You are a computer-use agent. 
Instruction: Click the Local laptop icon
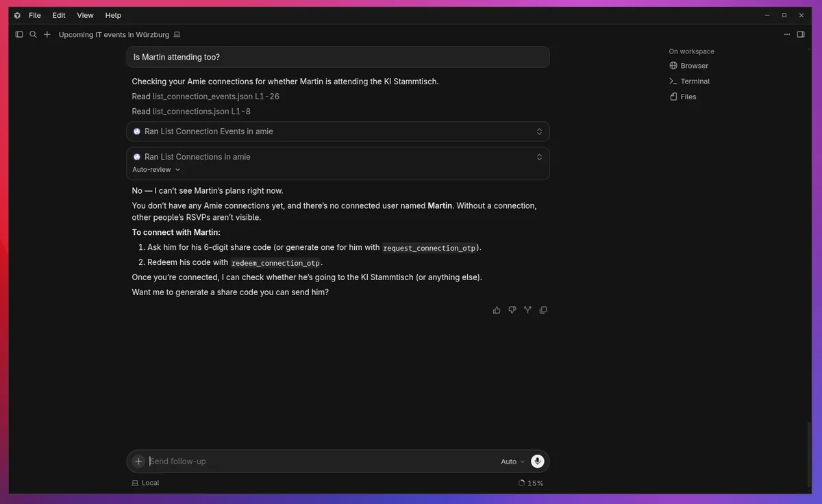point(135,483)
